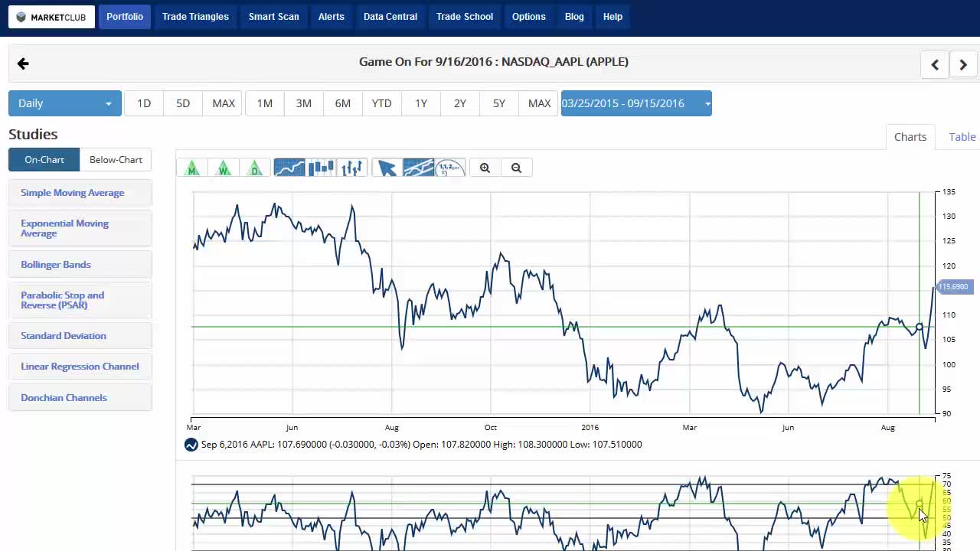This screenshot has width=980, height=551.
Task: Click the Studies heading
Action: point(33,134)
